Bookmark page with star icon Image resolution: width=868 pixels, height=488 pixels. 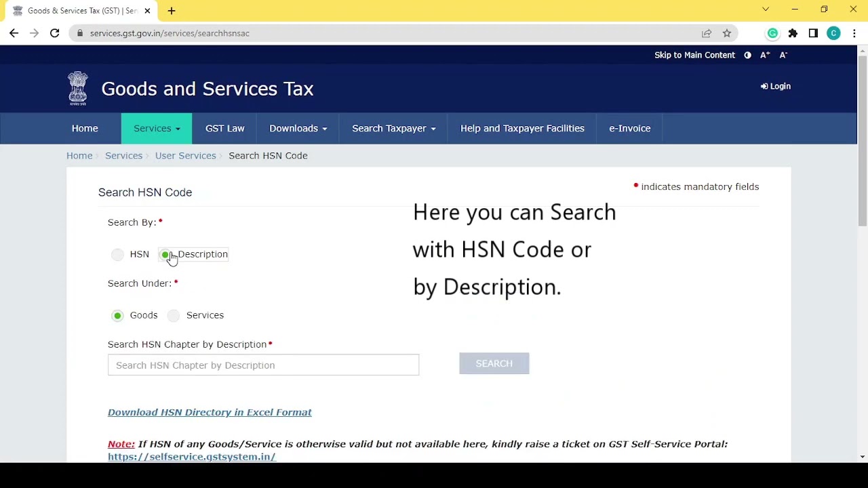pyautogui.click(x=727, y=33)
